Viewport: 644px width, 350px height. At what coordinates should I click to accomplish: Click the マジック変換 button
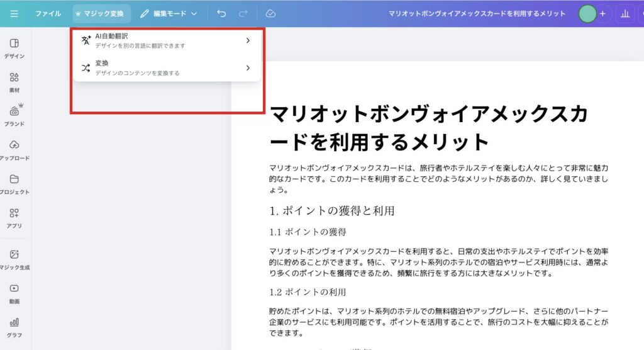[100, 14]
